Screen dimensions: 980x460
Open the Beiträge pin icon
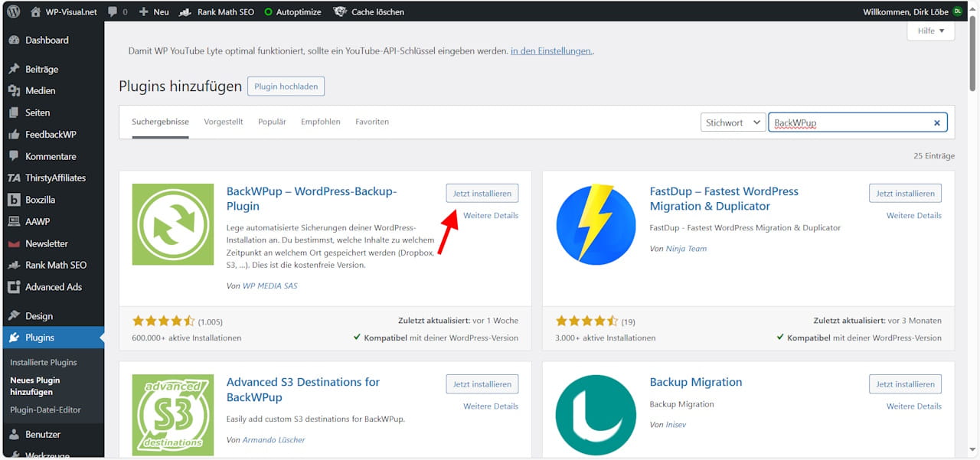click(14, 69)
